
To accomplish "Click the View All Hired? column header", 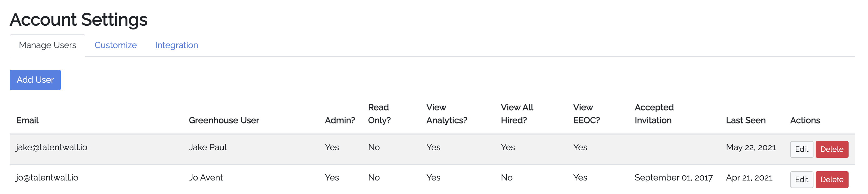I will (x=517, y=114).
